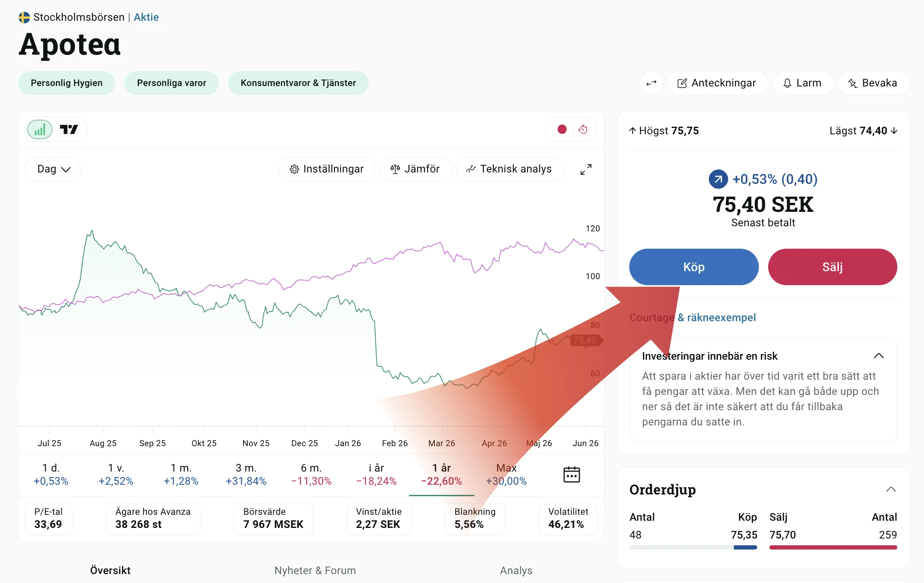Click the blue Köp button
The image size is (924, 583).
tap(694, 267)
